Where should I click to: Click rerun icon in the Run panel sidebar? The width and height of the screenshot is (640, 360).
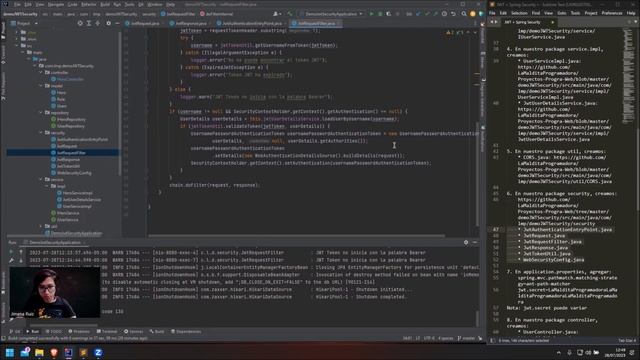pyautogui.click(x=11, y=253)
